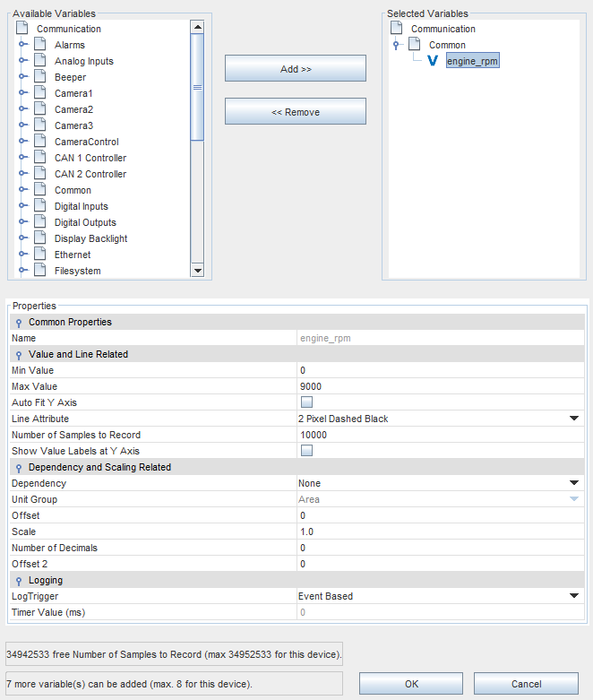Click the Camera2 folder icon
Image resolution: width=593 pixels, height=700 pixels.
(40, 109)
